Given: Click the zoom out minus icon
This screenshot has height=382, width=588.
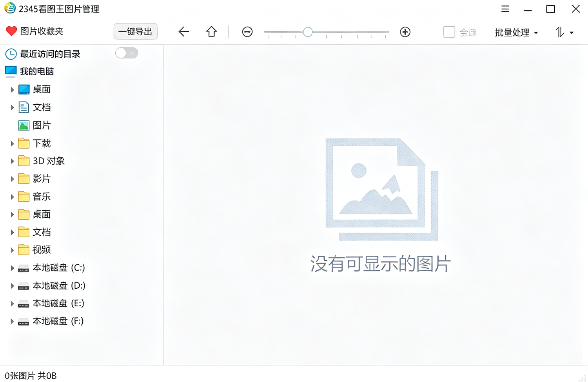Looking at the screenshot, I should tap(247, 32).
